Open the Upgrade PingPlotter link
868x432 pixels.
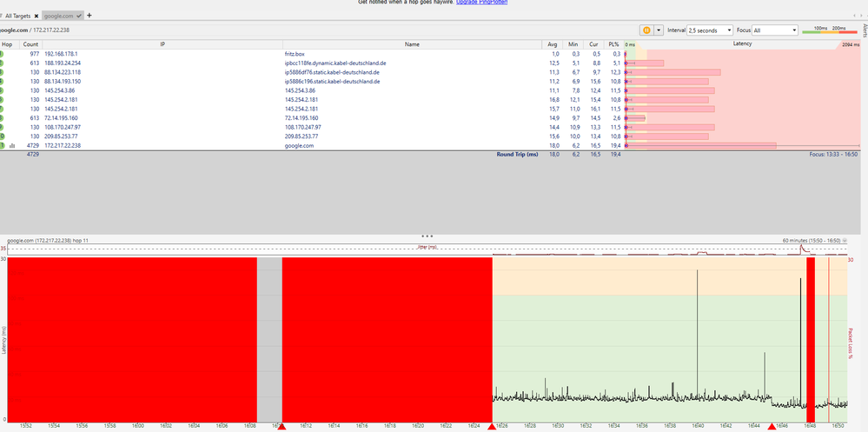coord(481,3)
